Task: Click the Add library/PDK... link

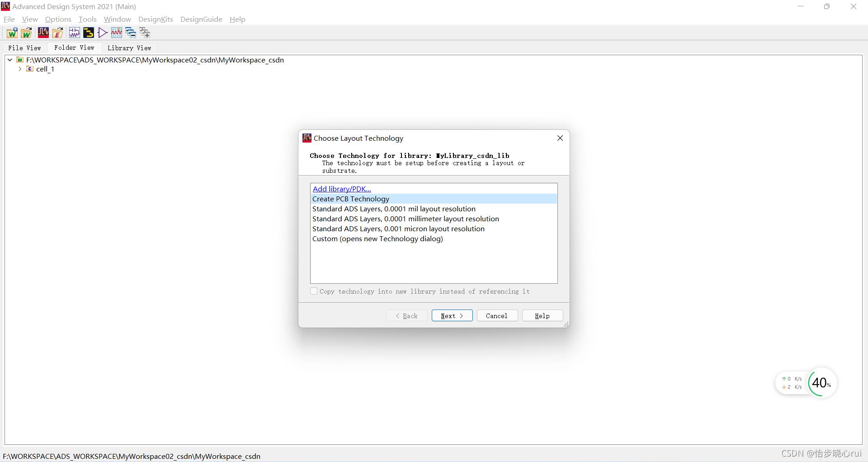Action: click(342, 189)
